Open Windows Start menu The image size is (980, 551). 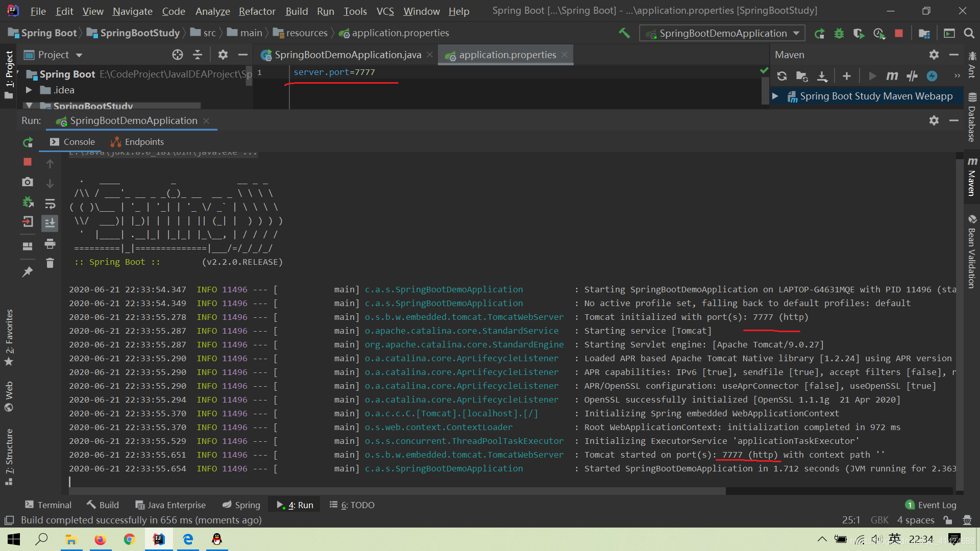14,539
